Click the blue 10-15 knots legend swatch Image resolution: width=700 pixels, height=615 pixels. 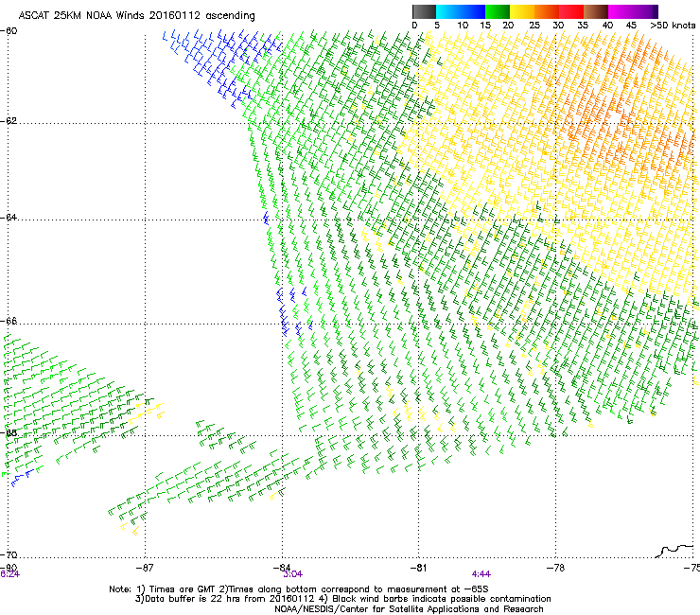point(473,11)
